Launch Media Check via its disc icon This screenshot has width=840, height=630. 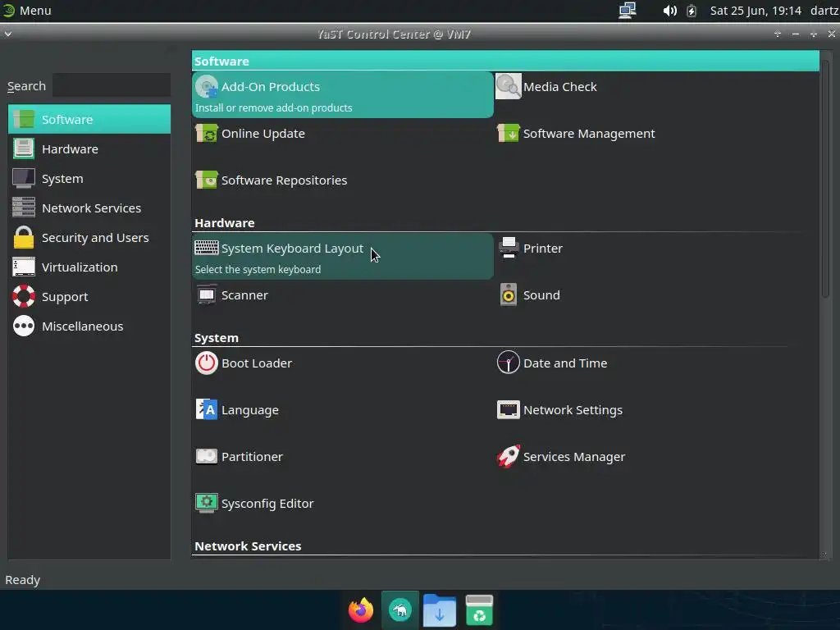tap(508, 87)
